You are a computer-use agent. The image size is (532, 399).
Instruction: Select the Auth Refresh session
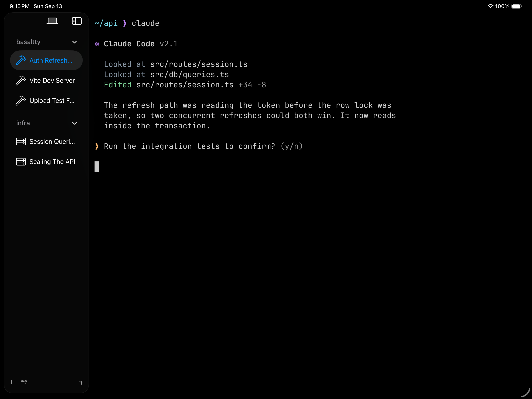point(46,60)
